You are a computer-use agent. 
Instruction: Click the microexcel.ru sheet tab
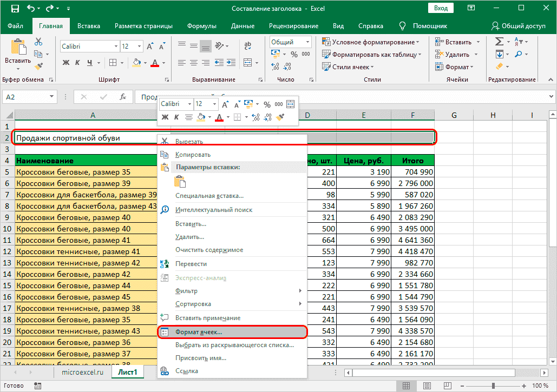coord(82,373)
